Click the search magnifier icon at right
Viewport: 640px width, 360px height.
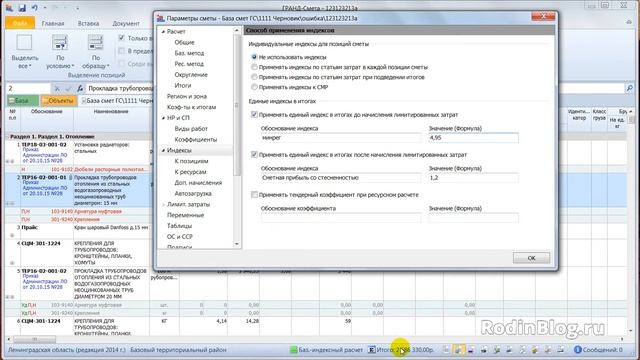tap(629, 88)
